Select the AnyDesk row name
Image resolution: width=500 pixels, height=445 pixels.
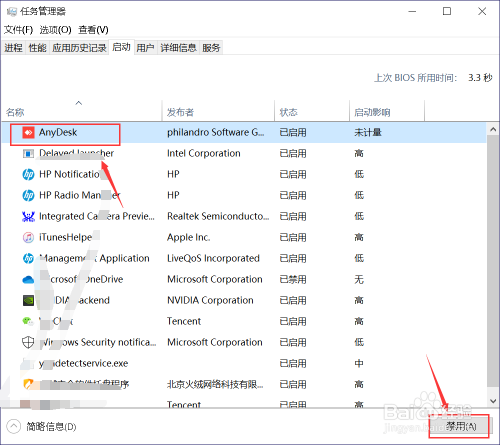pos(58,133)
